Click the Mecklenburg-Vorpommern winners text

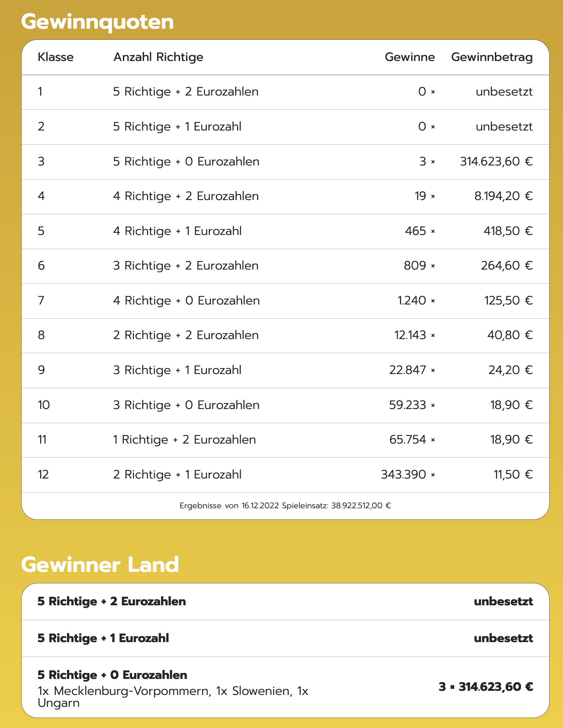(x=173, y=697)
